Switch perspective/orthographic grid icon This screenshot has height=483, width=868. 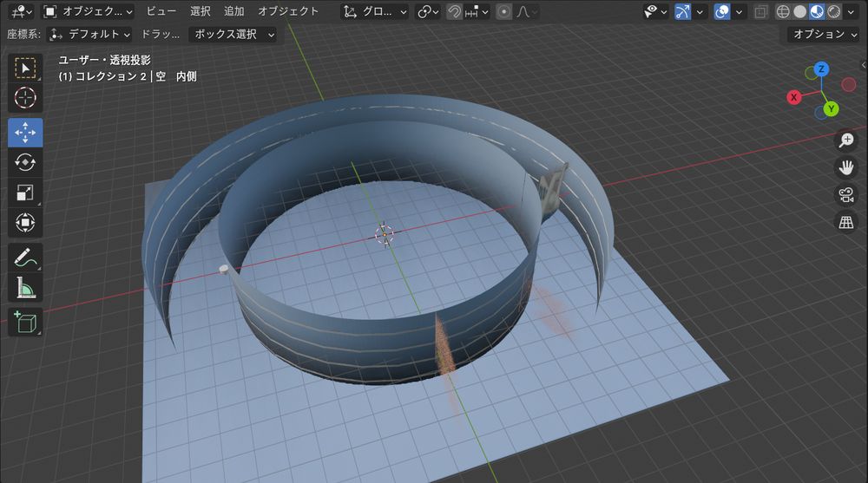845,222
